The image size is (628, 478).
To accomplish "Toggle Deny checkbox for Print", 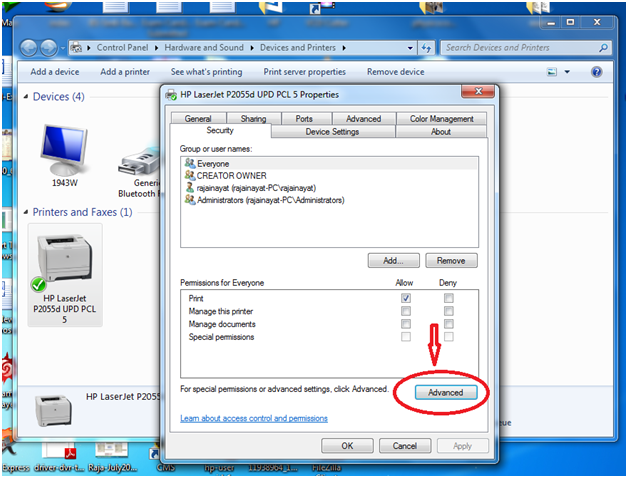I will (449, 298).
